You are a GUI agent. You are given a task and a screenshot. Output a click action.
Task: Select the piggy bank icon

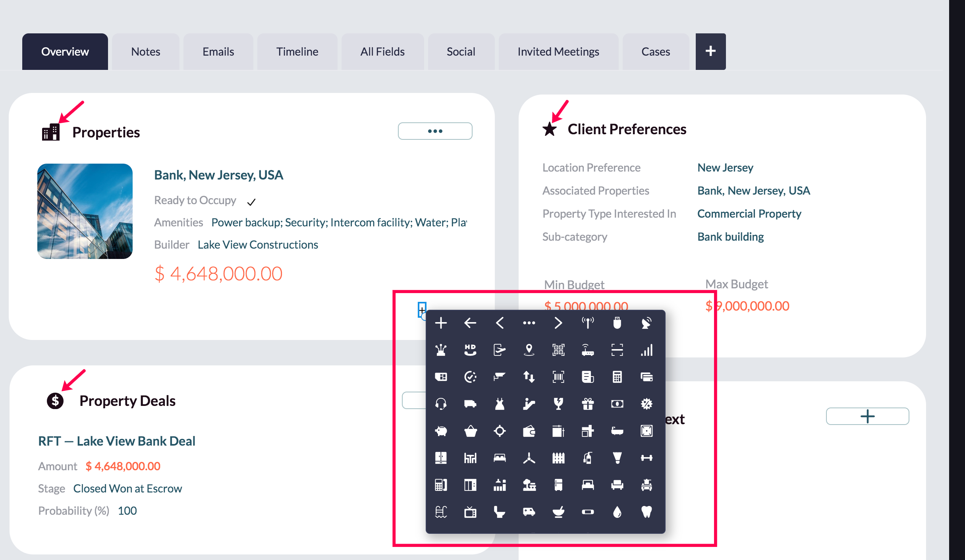click(x=441, y=431)
